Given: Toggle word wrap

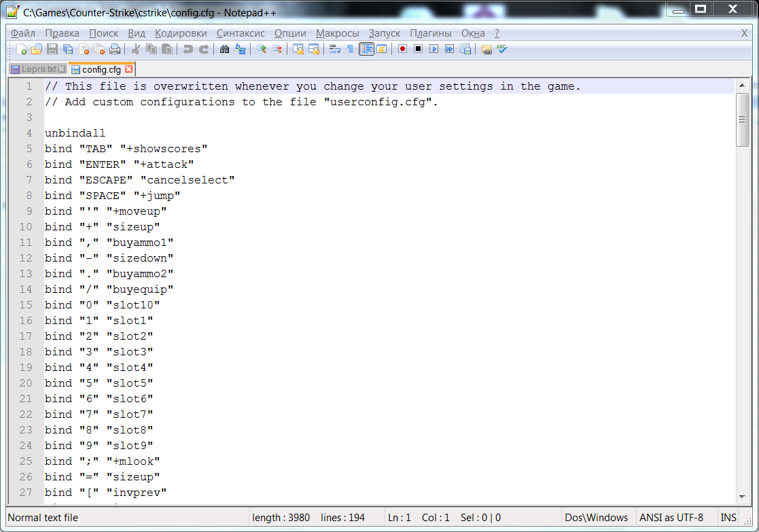Looking at the screenshot, I should [334, 50].
